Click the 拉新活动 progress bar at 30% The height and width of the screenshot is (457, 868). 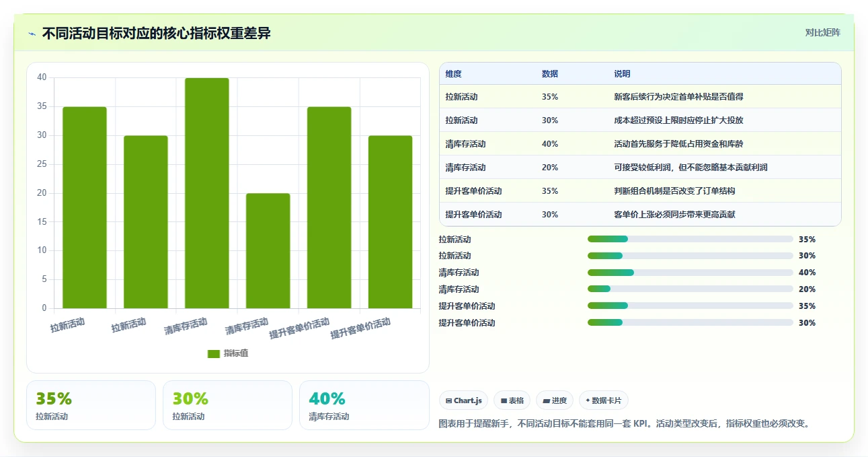click(691, 256)
